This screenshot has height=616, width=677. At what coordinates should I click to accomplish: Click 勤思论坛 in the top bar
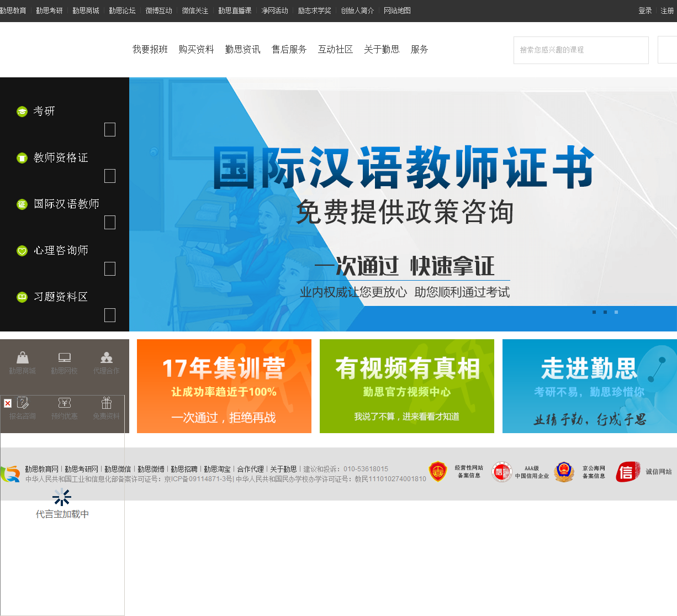pos(122,10)
